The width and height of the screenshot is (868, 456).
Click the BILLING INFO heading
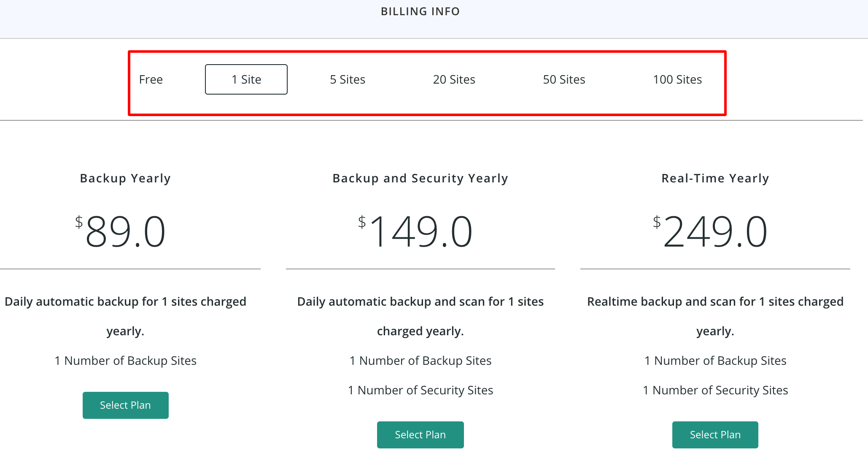coord(420,11)
